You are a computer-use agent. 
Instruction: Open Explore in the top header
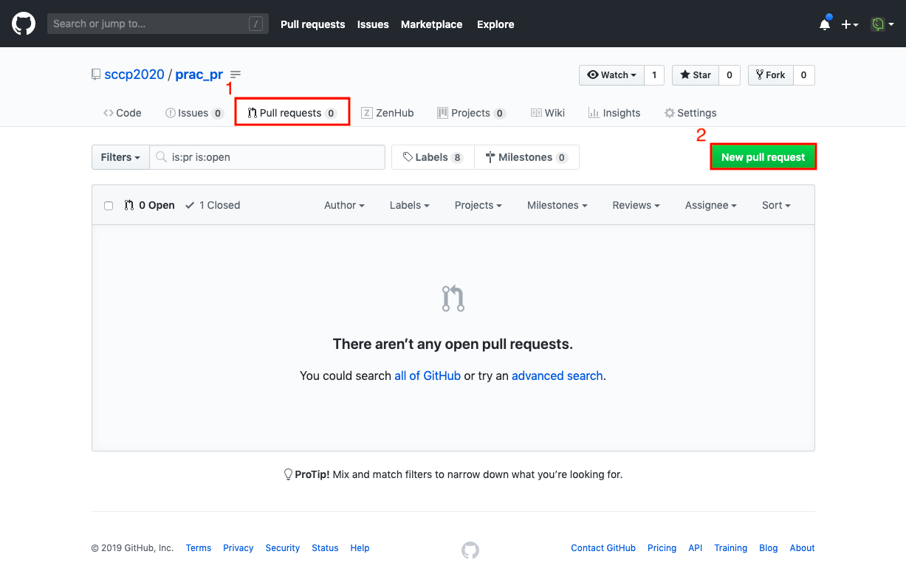coord(495,24)
